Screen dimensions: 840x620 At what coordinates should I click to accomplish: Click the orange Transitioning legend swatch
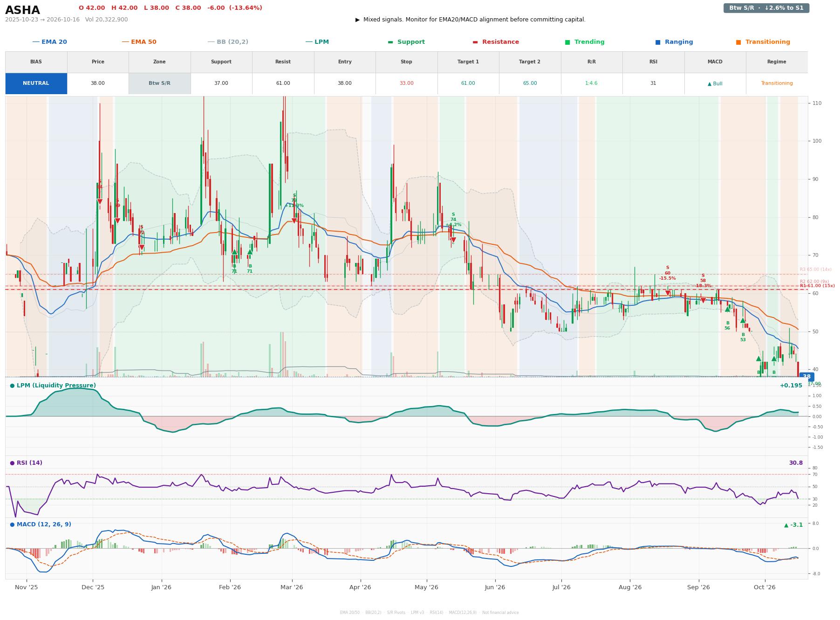pyautogui.click(x=738, y=42)
